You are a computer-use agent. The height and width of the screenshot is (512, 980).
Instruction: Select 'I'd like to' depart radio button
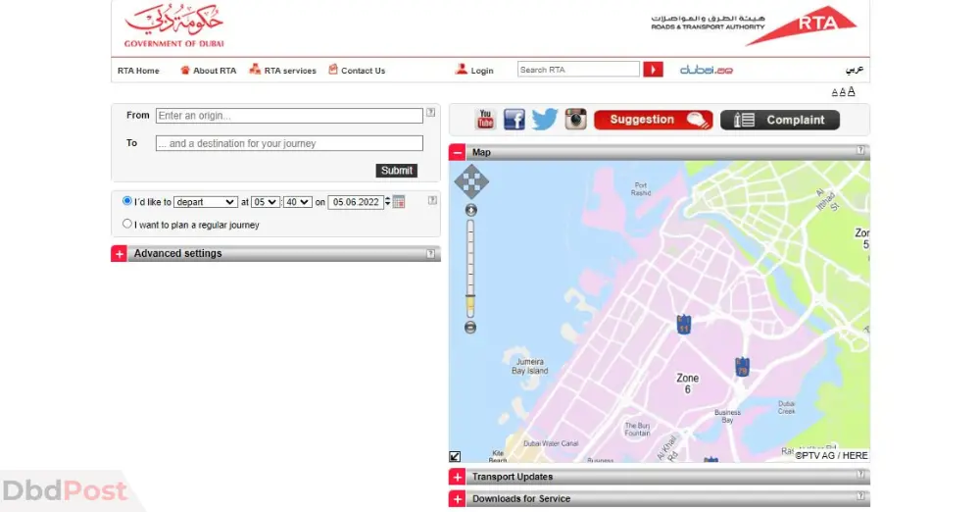[126, 201]
